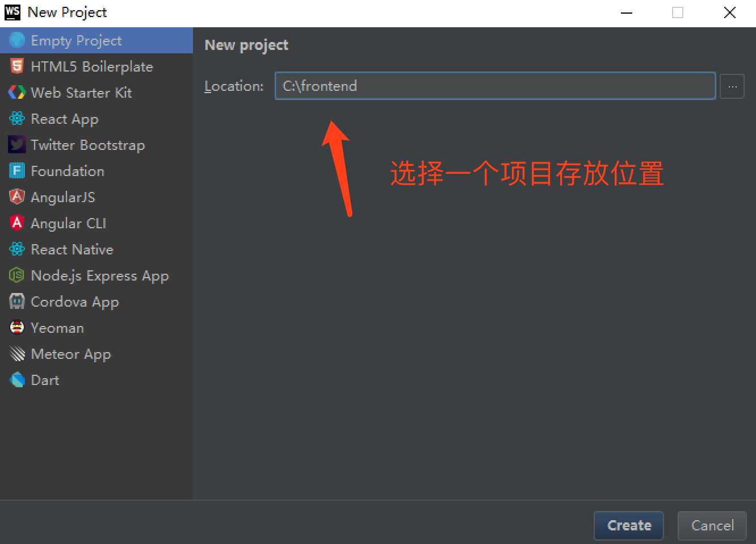Click the WebStorm logo in title bar
756x544 pixels.
tap(12, 12)
